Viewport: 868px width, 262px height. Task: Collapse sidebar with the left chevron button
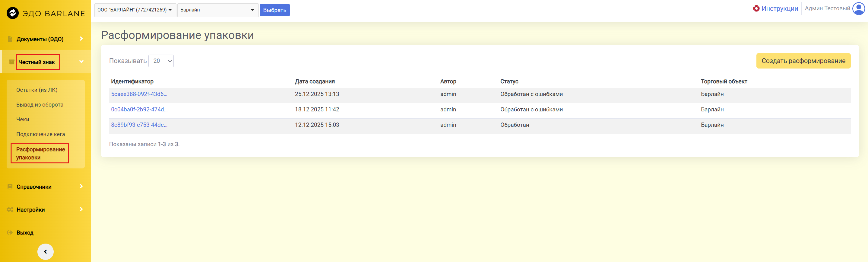[x=46, y=251]
